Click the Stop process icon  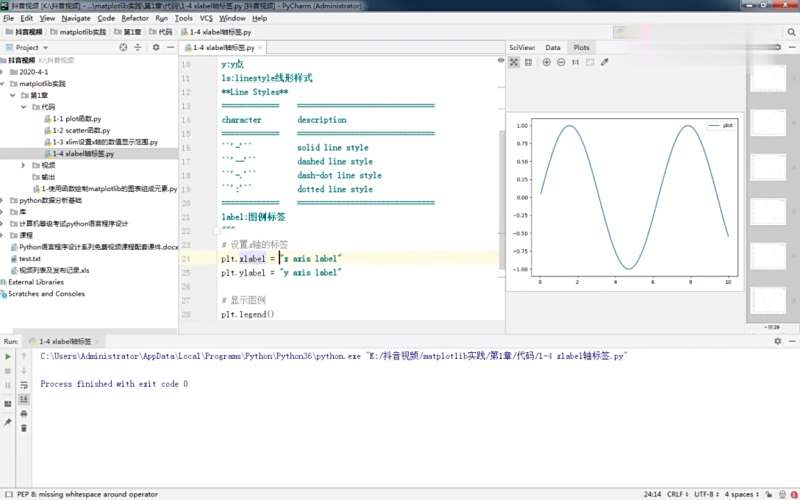click(x=8, y=371)
